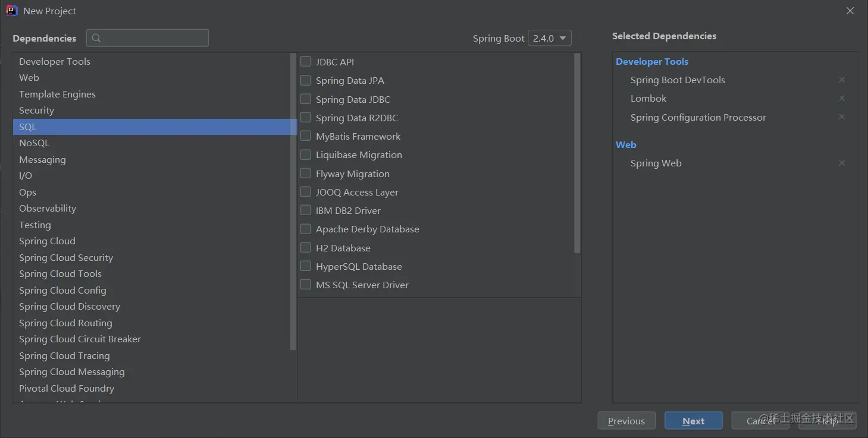Check the MyBatis Framework dependency
This screenshot has width=868, height=438.
click(306, 136)
